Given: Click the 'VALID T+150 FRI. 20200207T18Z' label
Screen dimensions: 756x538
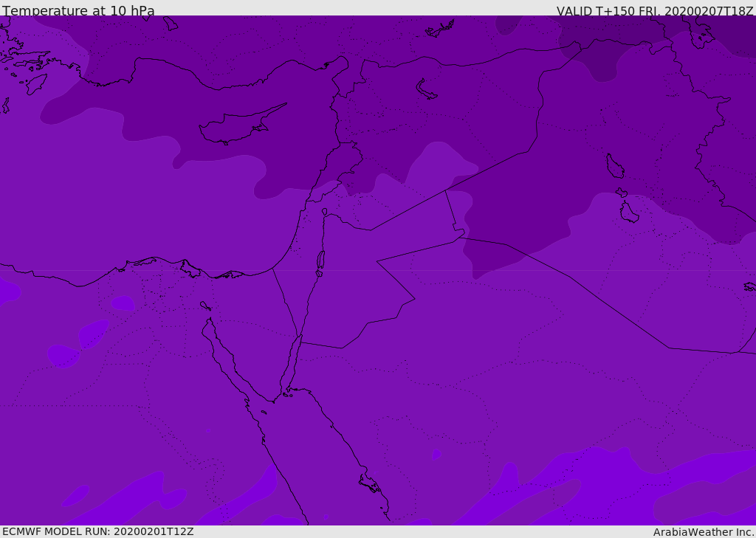Looking at the screenshot, I should click(x=655, y=10).
